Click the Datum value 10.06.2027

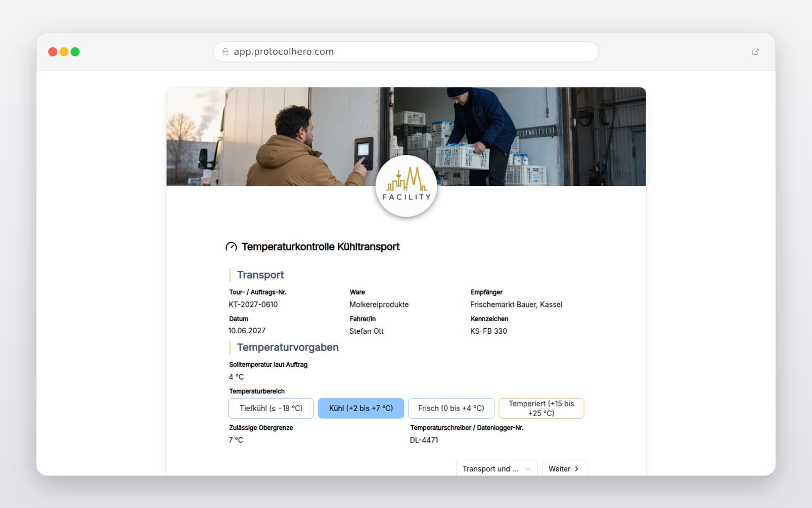(247, 331)
